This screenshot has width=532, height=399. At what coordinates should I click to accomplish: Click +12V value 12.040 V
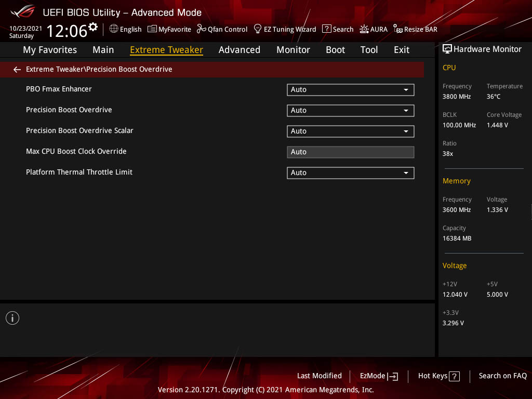coord(455,295)
